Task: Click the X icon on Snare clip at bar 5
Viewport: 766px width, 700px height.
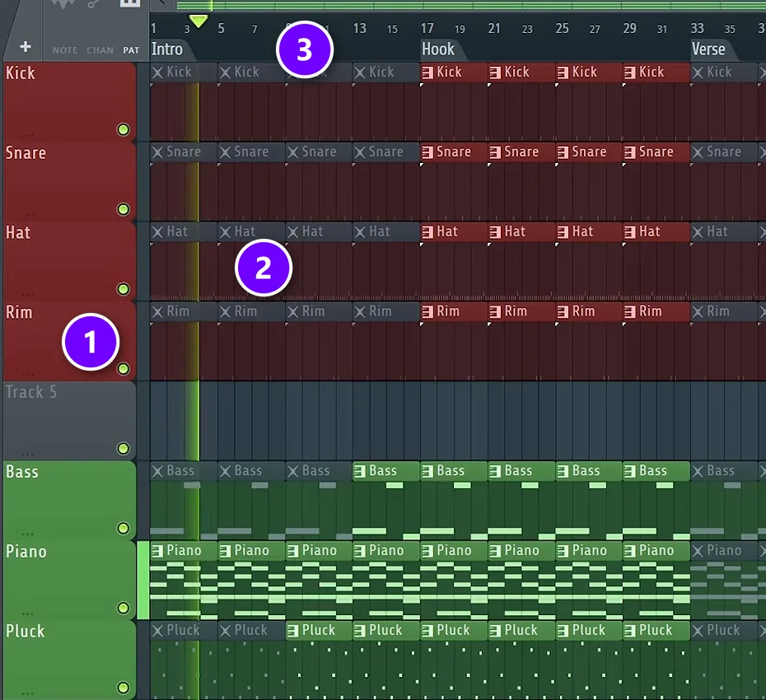Action: point(225,152)
